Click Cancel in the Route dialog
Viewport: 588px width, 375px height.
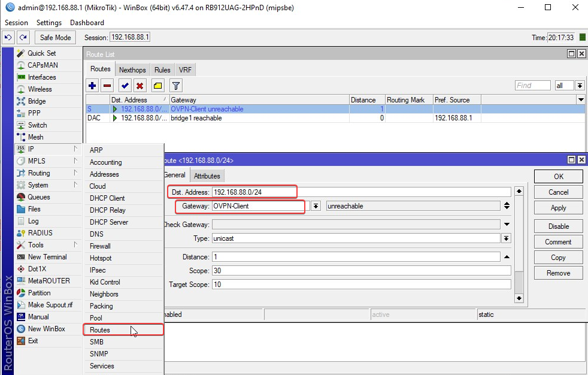[559, 192]
